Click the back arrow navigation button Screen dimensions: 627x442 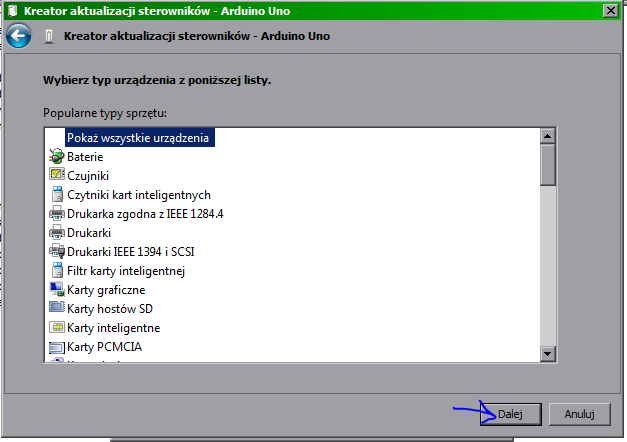click(x=18, y=37)
